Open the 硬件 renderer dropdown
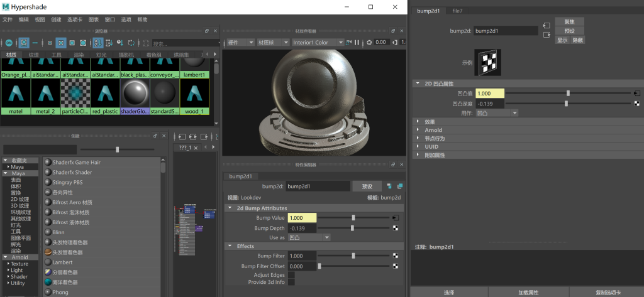This screenshot has width=644, height=297. [240, 42]
